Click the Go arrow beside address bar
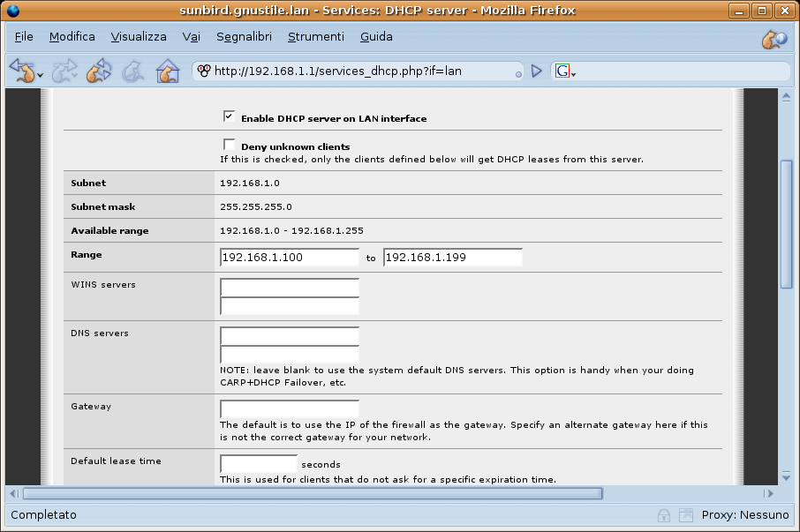The image size is (800, 532). point(536,71)
